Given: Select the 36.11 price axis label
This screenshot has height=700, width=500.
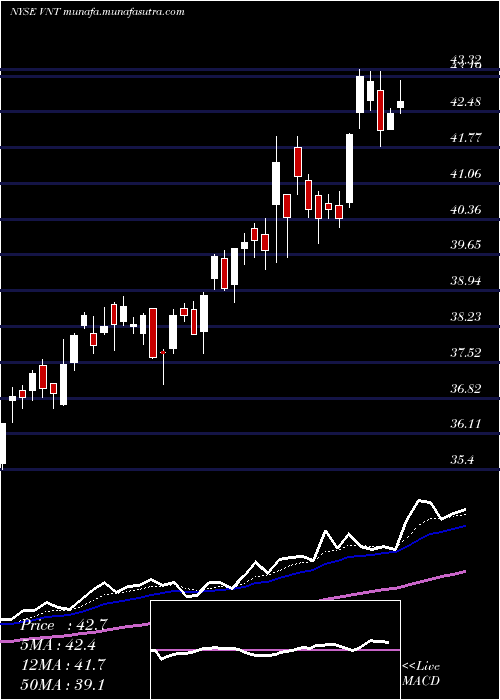Looking at the screenshot, I should [466, 423].
